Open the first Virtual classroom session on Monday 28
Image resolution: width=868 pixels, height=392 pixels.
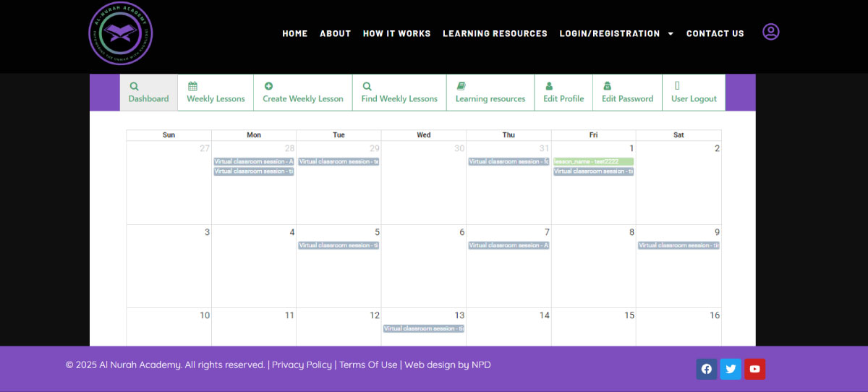(254, 161)
